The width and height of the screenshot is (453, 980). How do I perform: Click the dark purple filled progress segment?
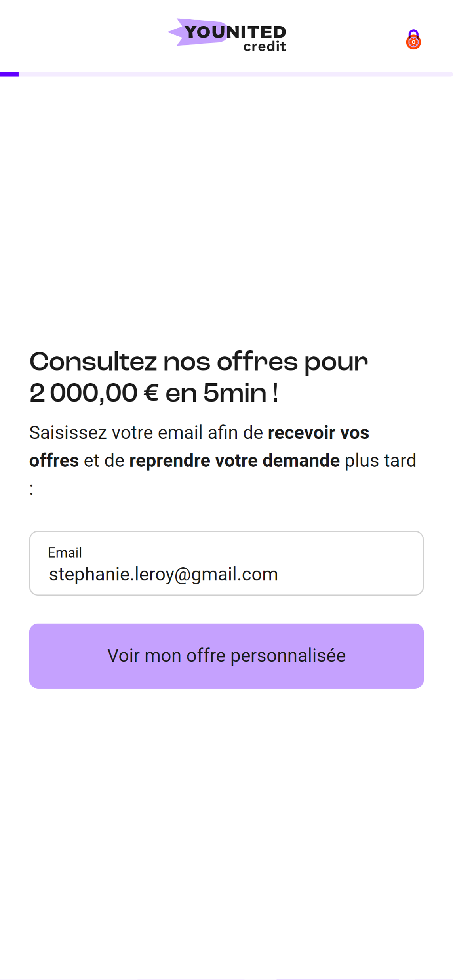(x=9, y=74)
